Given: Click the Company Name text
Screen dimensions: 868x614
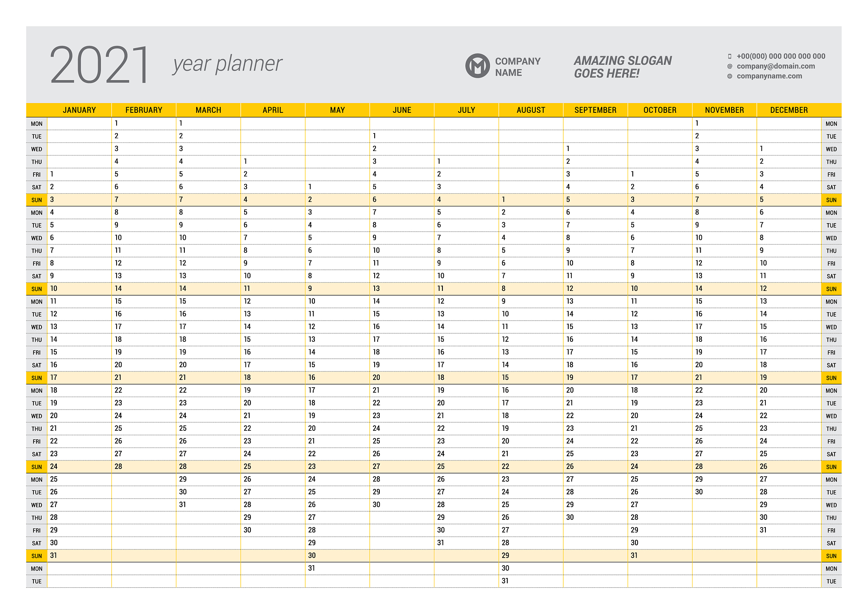Looking at the screenshot, I should coord(517,67).
